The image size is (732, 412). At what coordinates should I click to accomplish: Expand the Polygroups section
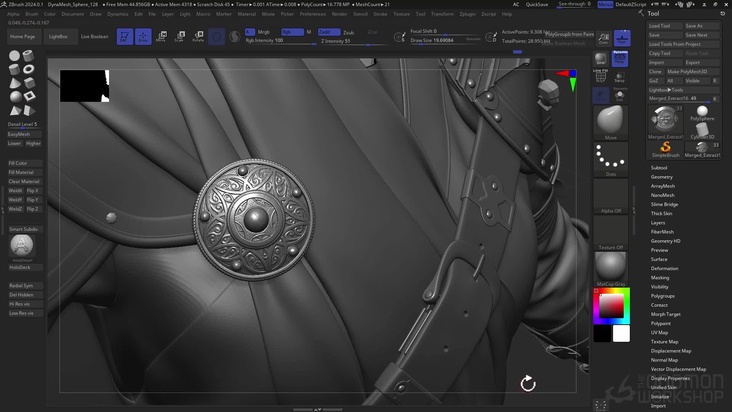coord(662,296)
